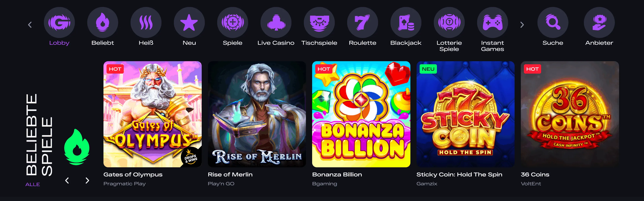The image size is (644, 201).
Task: Open the Blackjack card games icon
Action: (406, 22)
